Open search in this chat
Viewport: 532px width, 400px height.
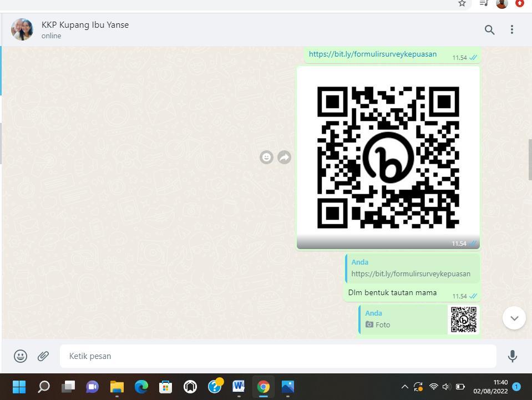point(489,30)
